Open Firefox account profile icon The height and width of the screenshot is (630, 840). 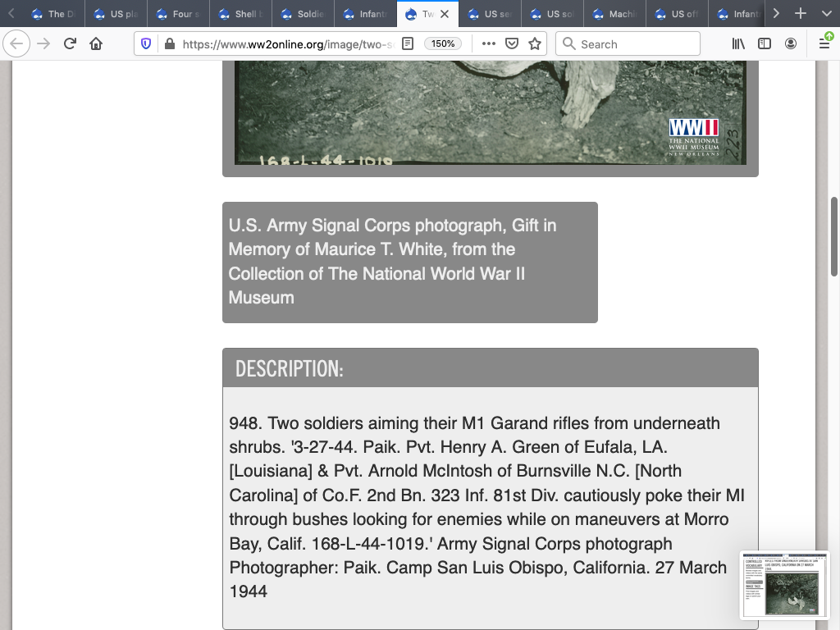[x=791, y=44]
